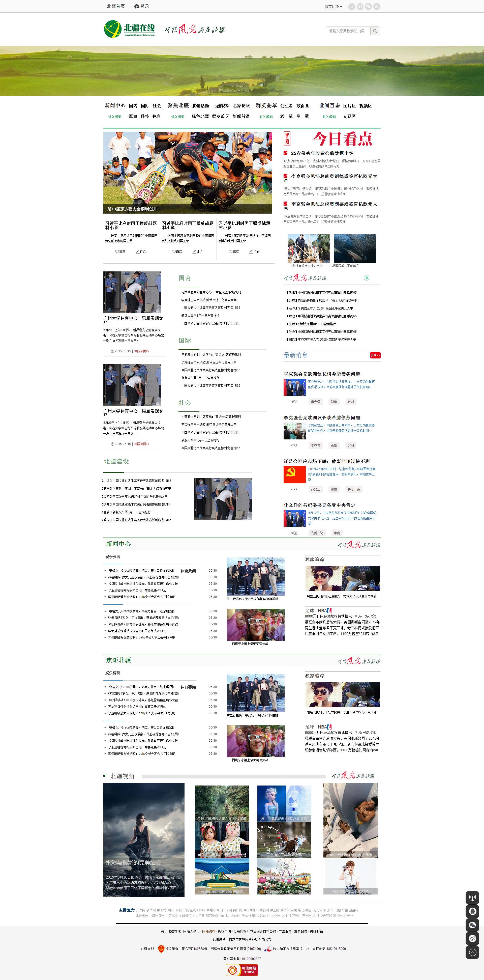Image resolution: width=484 pixels, height=980 pixels.
Task: Open the ferris wheel kitty park image
Action: pyautogui.click(x=284, y=877)
